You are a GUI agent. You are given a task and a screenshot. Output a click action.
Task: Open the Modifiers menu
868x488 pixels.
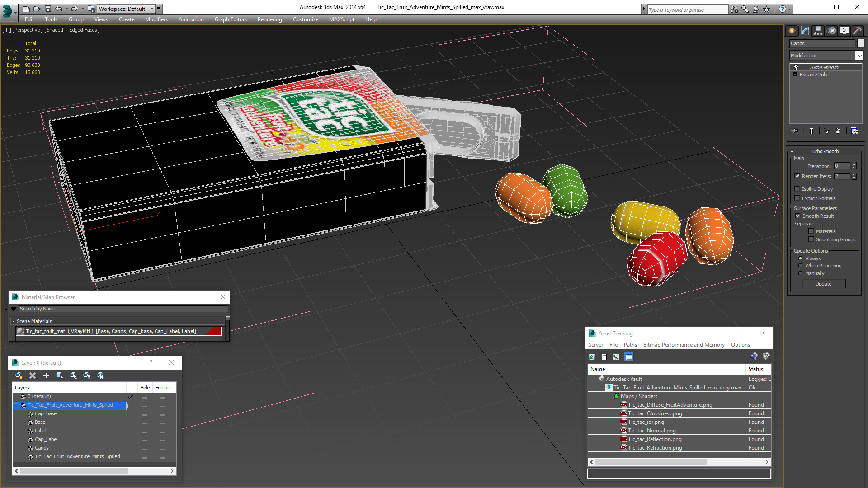pos(156,19)
